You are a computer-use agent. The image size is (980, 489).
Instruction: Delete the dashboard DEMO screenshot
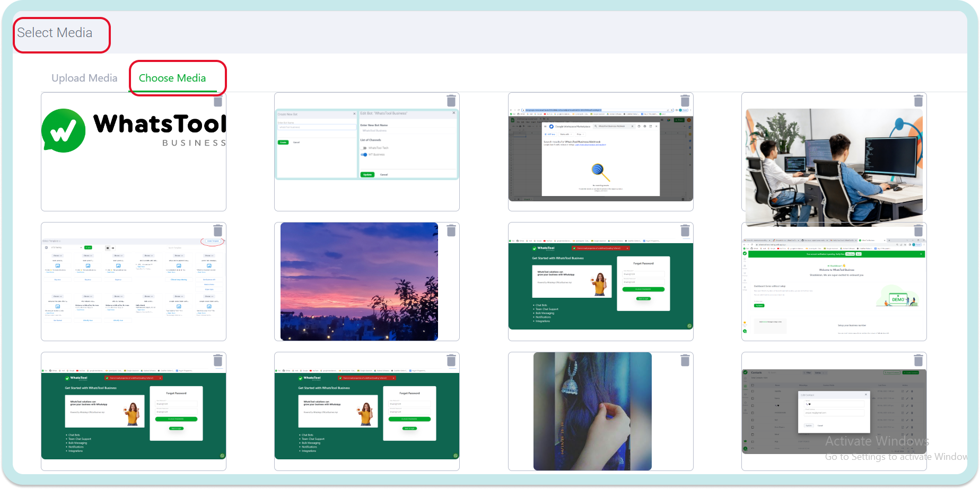tap(918, 230)
